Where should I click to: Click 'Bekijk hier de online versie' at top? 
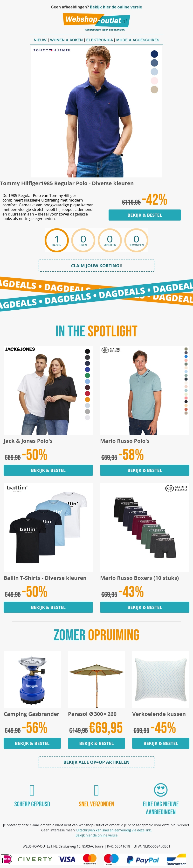pyautogui.click(x=116, y=7)
